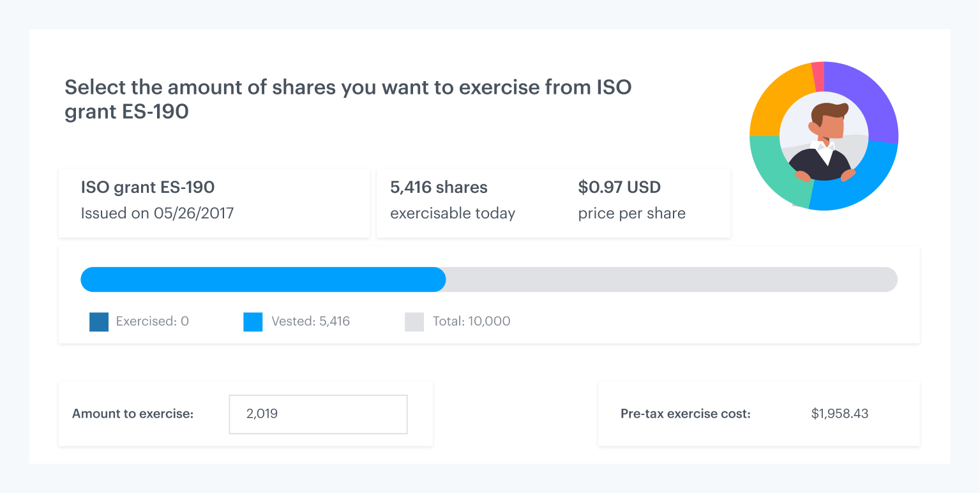Click the Exercised: 0 legend label
This screenshot has height=493, width=980.
(x=152, y=322)
